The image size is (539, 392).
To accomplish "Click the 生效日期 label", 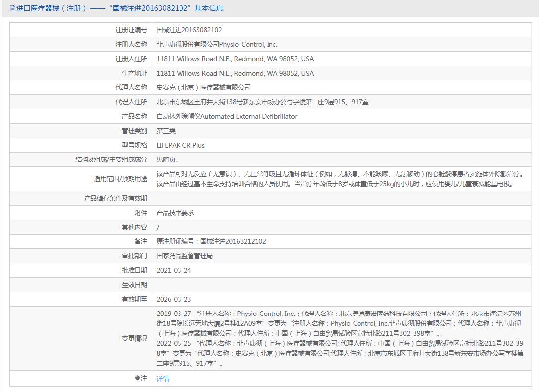I will click(x=134, y=285).
